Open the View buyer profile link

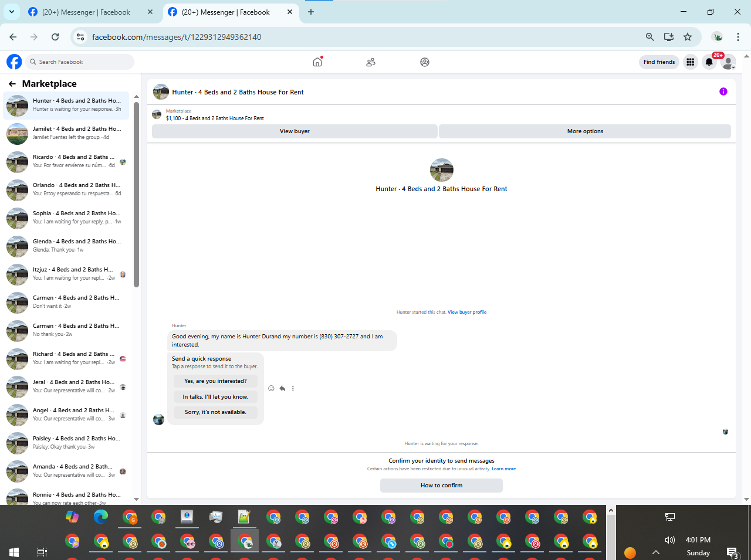467,312
